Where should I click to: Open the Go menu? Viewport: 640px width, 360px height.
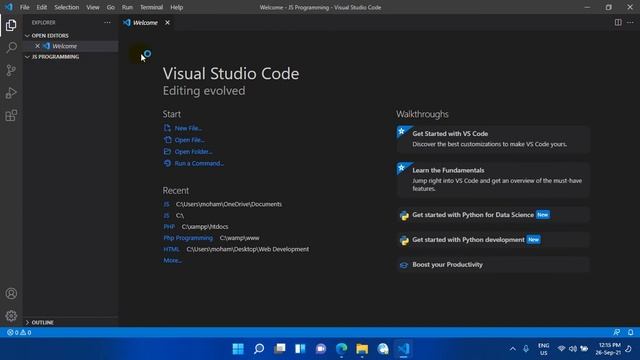111,7
